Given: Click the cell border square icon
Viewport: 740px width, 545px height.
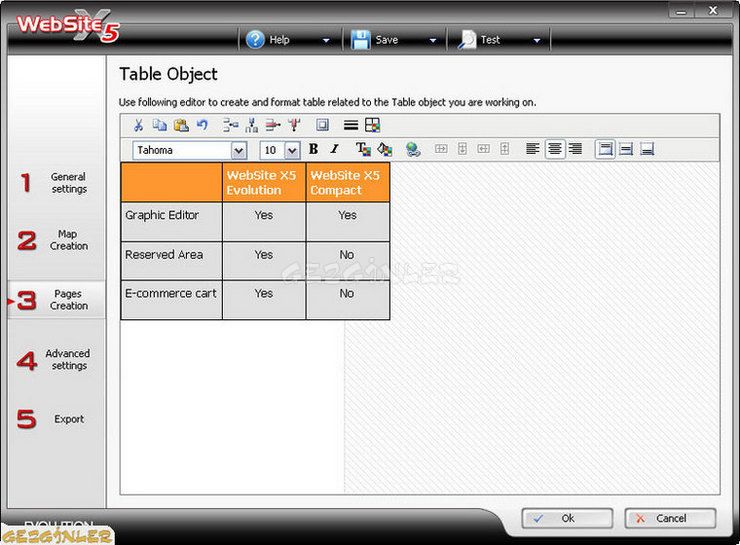Looking at the screenshot, I should (x=322, y=125).
